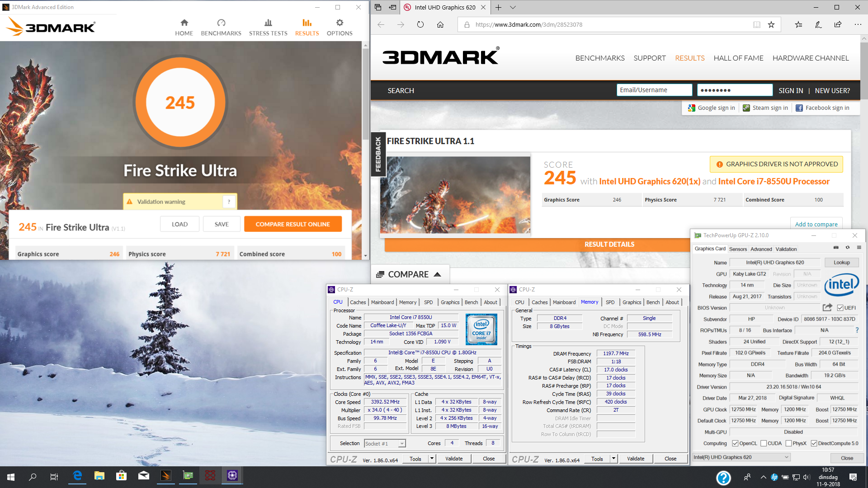This screenshot has width=868, height=488.
Task: Open Tools dropdown arrow in right CPU-Z window
Action: pyautogui.click(x=613, y=459)
